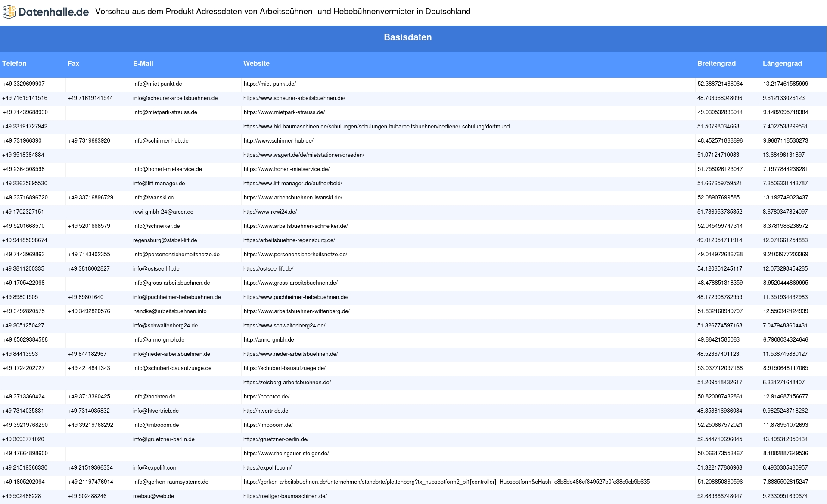Click the Breitengrad column header
Viewport: 827px width, 504px height.
pyautogui.click(x=716, y=63)
